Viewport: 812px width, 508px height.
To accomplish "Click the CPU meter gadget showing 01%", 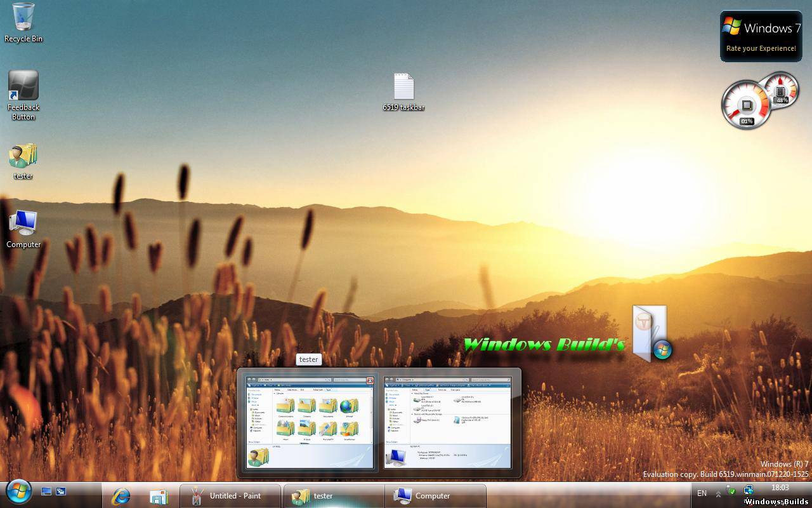I will coord(746,105).
